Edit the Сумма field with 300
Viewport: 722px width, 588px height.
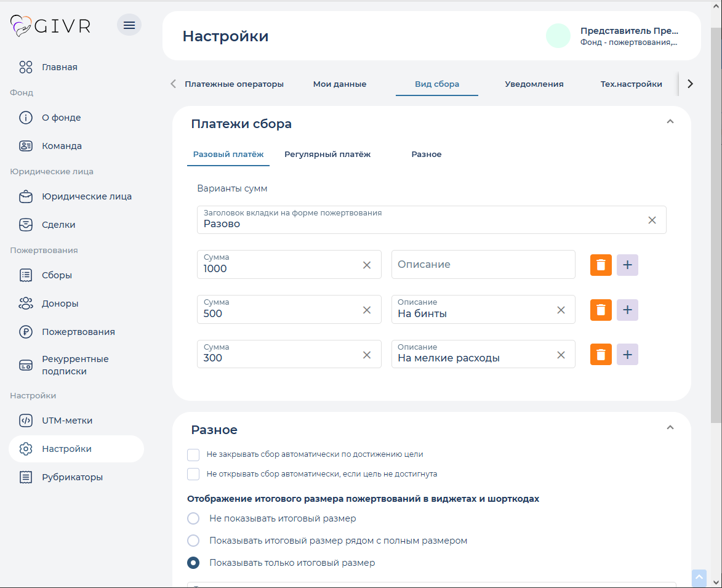click(x=289, y=354)
